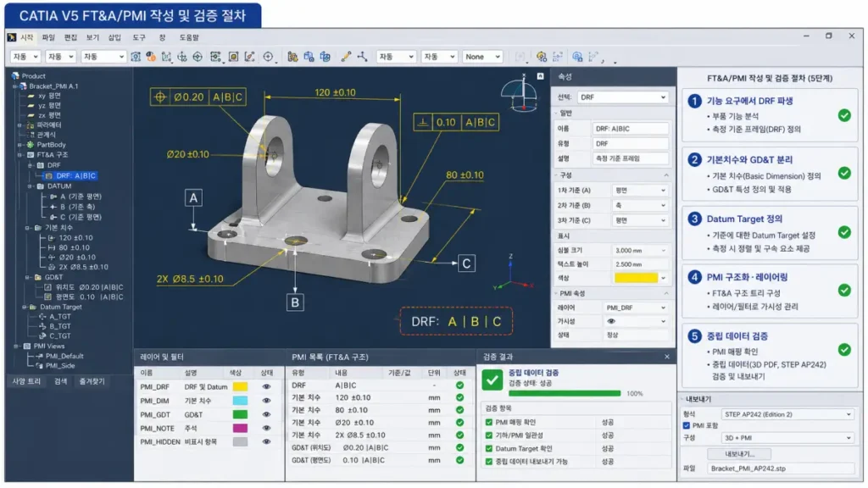The height and width of the screenshot is (488, 868).
Task: Click the Datum Target 정의 step title
Action: 744,219
